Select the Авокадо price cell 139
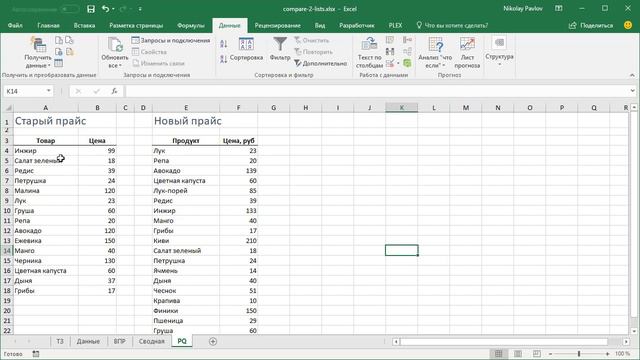 [238, 171]
